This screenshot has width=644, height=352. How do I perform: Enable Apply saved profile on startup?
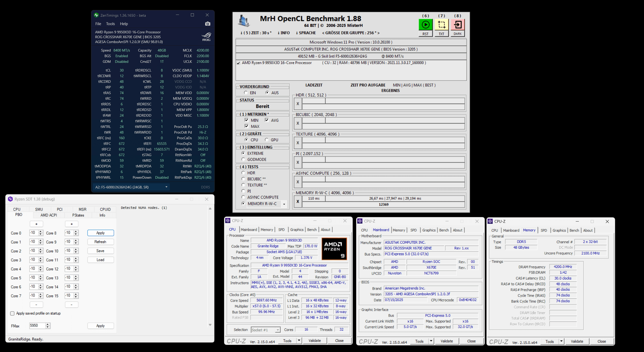(12, 313)
